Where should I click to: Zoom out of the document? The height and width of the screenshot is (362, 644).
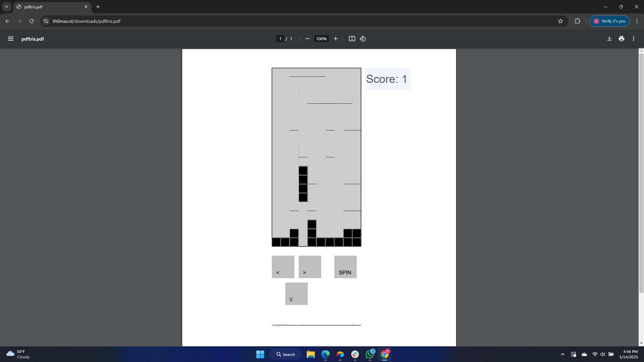[x=307, y=39]
